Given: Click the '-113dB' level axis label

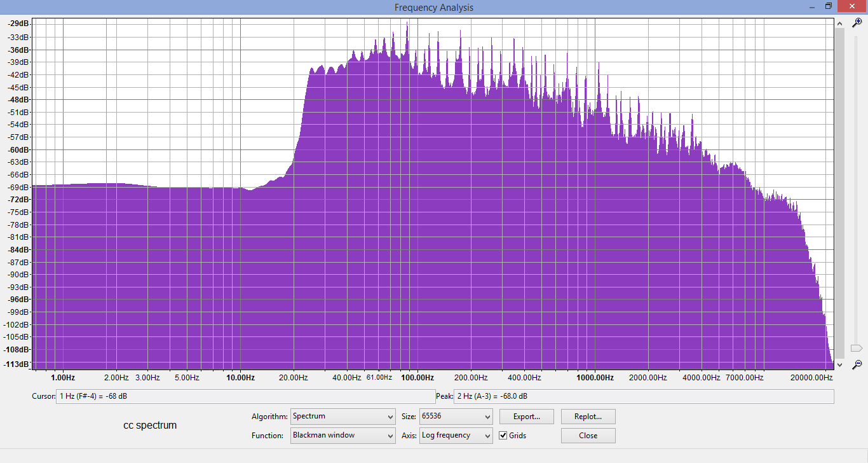Looking at the screenshot, I should click(x=17, y=364).
